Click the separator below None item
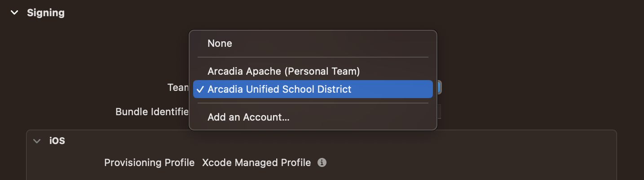Screen dimensions: 644x180 click(313, 57)
